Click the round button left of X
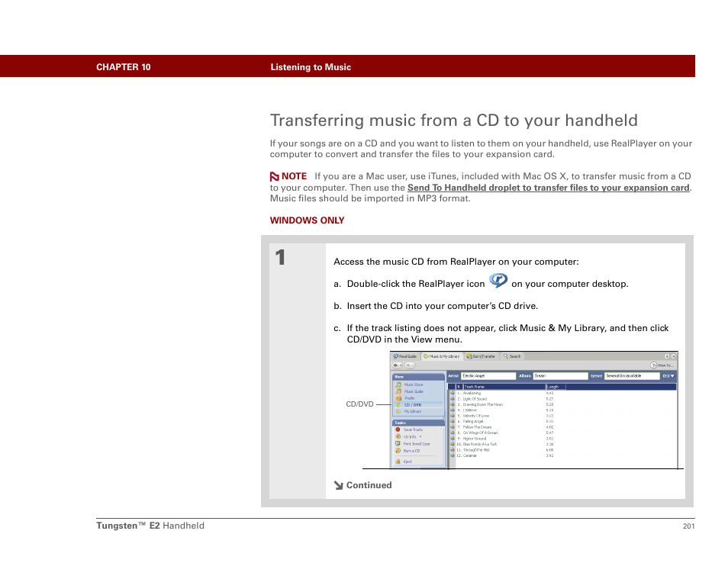 point(667,356)
